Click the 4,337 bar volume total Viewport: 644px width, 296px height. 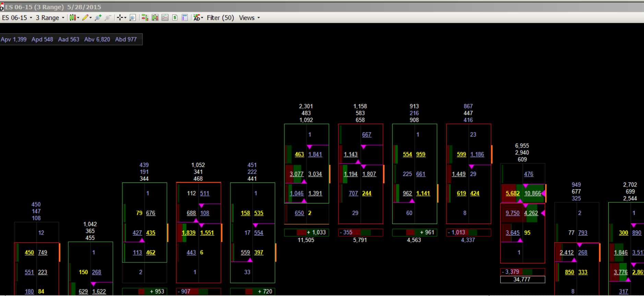point(468,240)
